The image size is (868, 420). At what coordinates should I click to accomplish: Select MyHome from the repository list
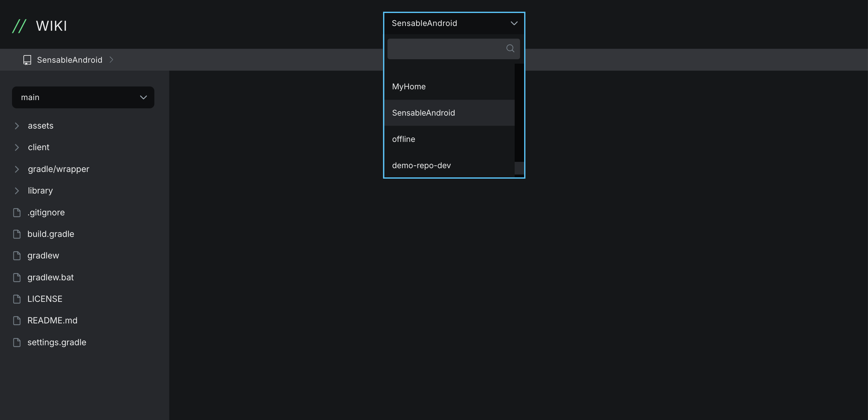click(x=409, y=86)
